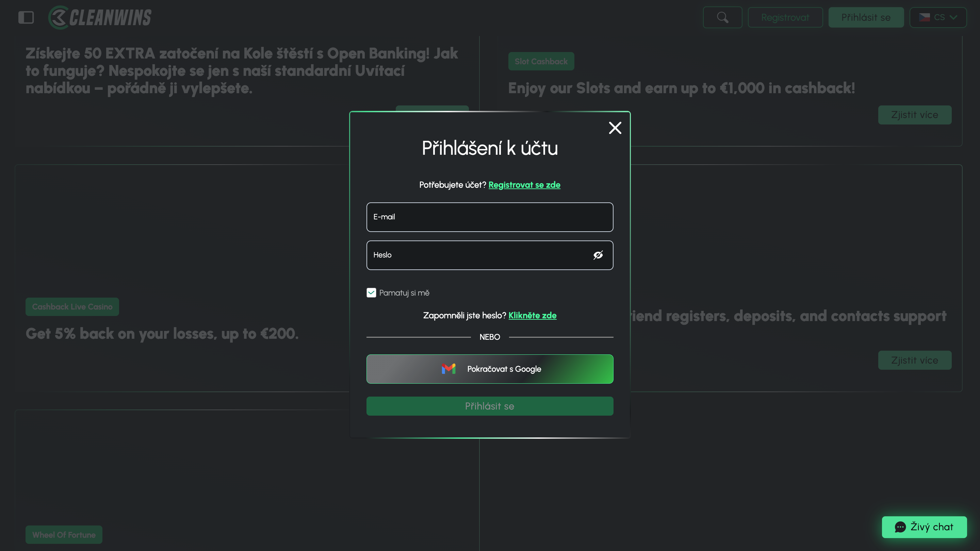The height and width of the screenshot is (551, 980).
Task: Toggle the sidebar panel icon
Action: [x=26, y=17]
